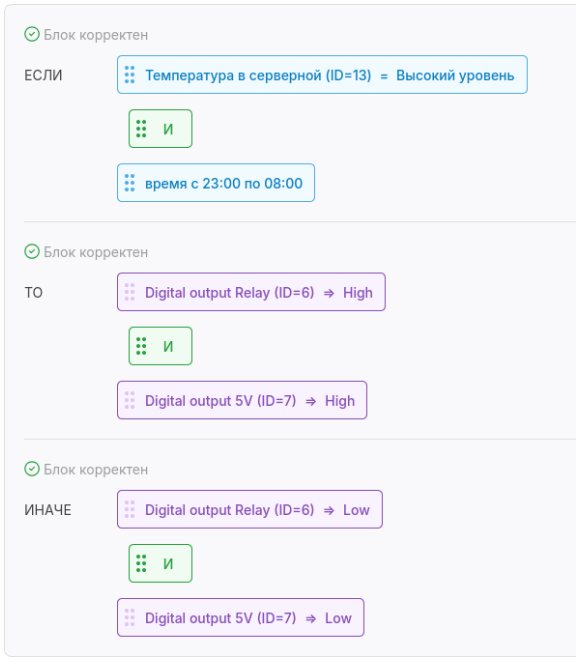The image size is (583, 664).
Task: Click the Low value of Relay (ID=6) action
Action: click(x=356, y=510)
